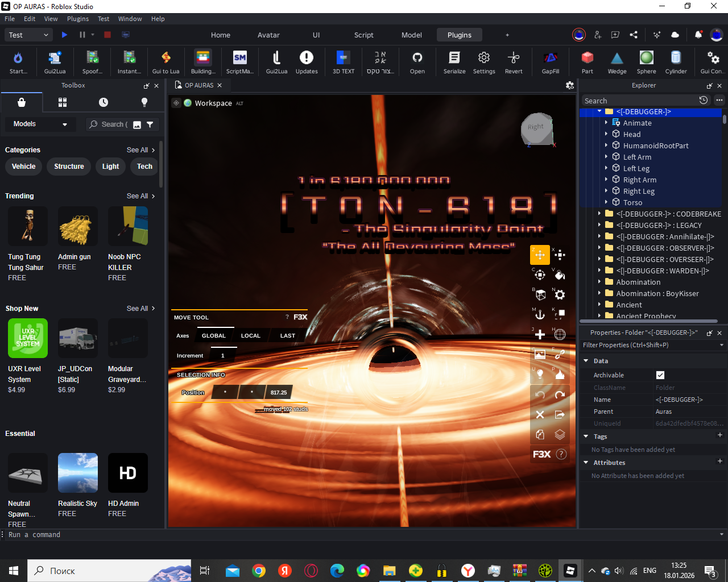Click the Building Tools plugin icon
728x582 pixels.
tap(203, 62)
